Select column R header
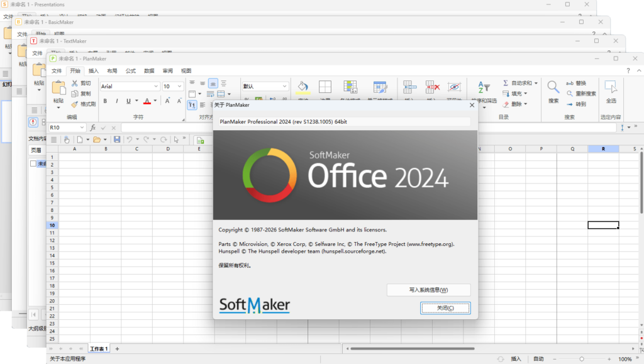 pyautogui.click(x=603, y=149)
